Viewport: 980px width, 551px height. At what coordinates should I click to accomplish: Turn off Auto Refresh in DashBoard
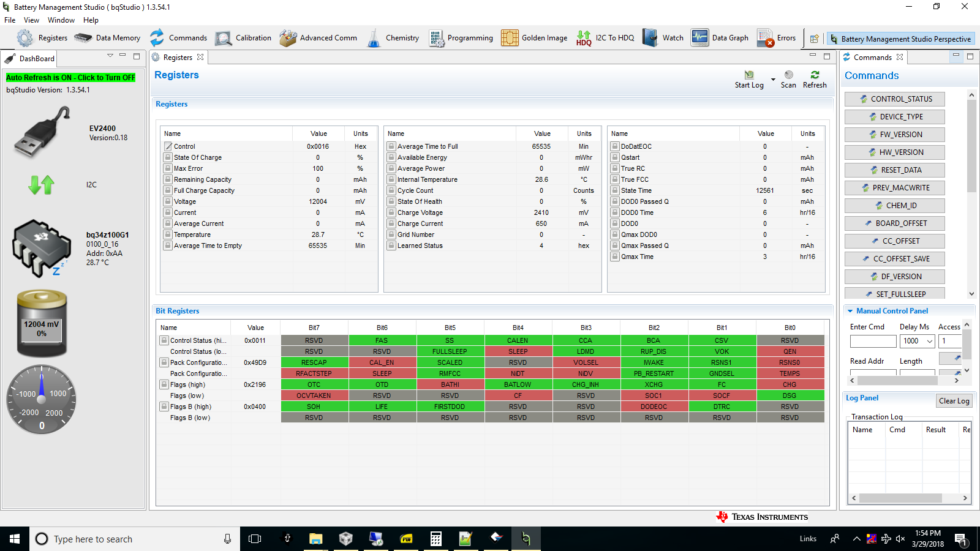point(70,78)
